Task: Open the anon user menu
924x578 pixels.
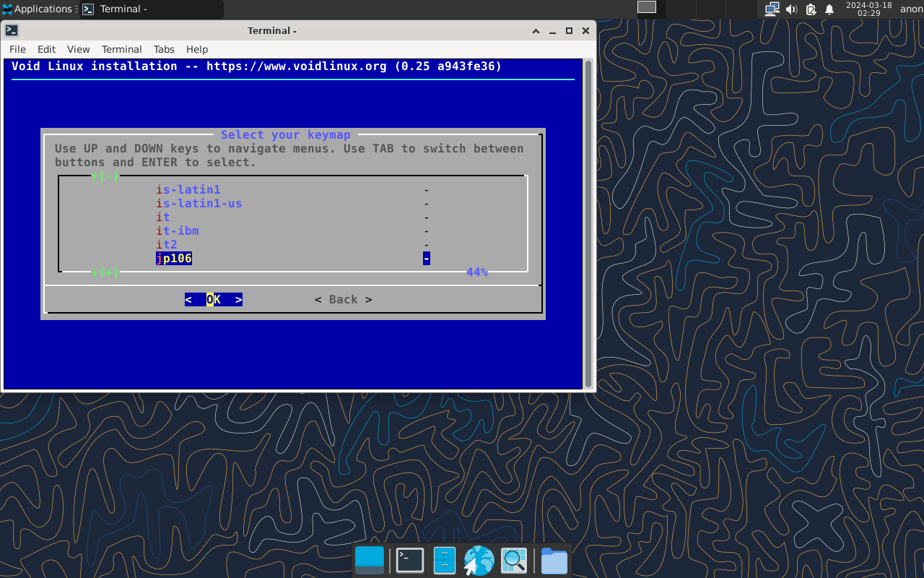Action: click(911, 9)
